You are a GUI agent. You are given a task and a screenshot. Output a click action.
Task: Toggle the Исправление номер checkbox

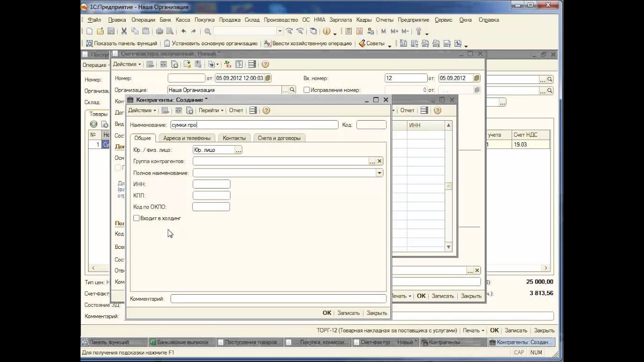[x=306, y=90]
